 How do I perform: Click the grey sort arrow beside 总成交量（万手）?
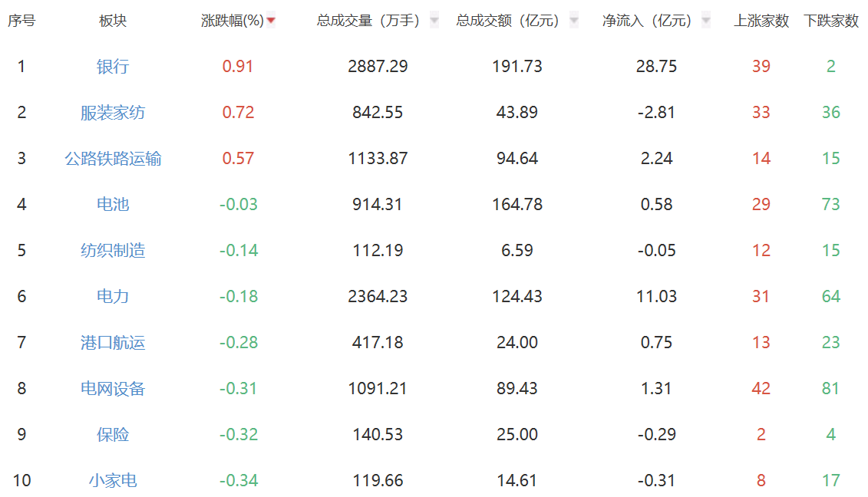(434, 21)
